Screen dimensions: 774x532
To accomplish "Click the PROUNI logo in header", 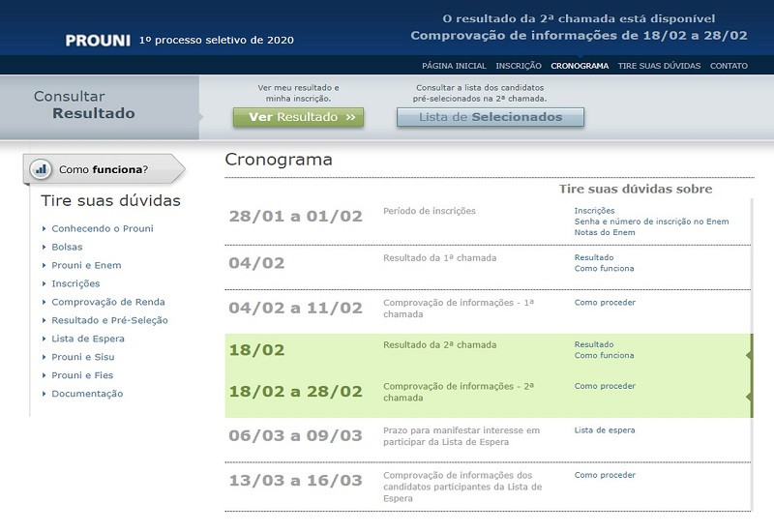I will pos(97,41).
